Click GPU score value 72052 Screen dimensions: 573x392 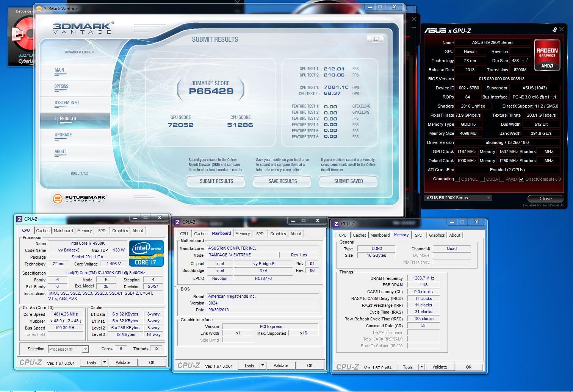click(x=181, y=125)
